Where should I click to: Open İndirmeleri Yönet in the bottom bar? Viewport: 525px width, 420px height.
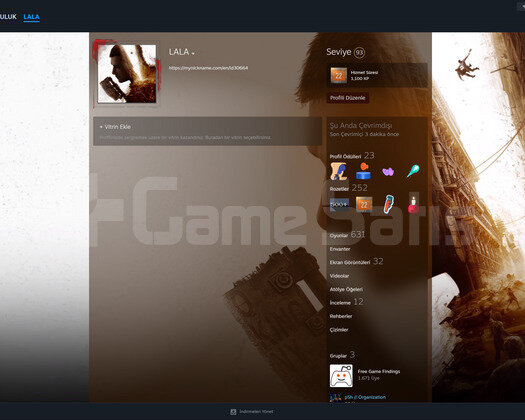coord(252,412)
